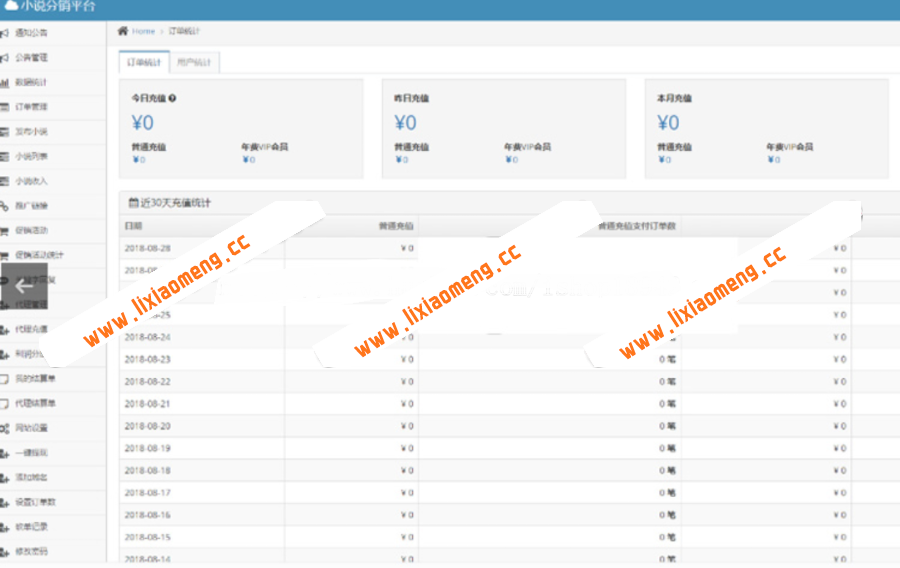Switch to the 用户统计 tab
The image size is (900, 568).
click(194, 62)
